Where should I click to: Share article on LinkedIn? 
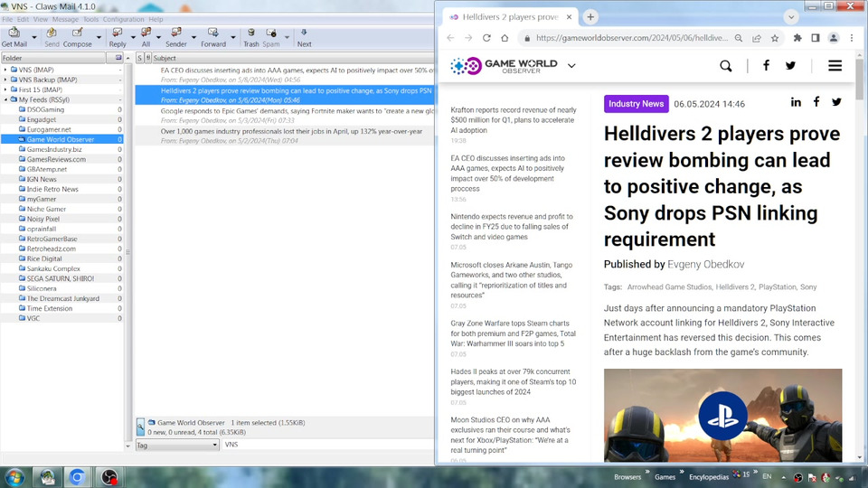click(796, 102)
